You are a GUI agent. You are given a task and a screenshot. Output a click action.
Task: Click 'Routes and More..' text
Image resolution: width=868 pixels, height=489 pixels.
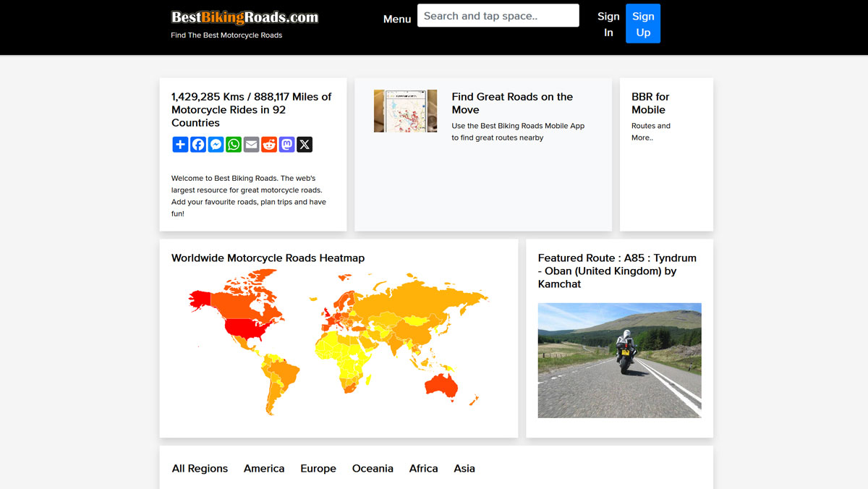click(x=651, y=132)
